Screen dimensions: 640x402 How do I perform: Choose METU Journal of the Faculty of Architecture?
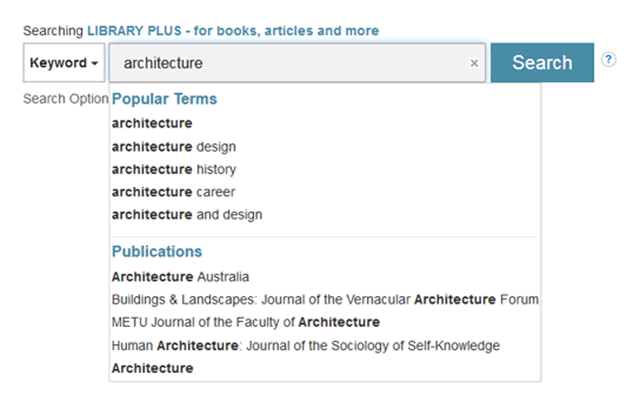coord(246,322)
